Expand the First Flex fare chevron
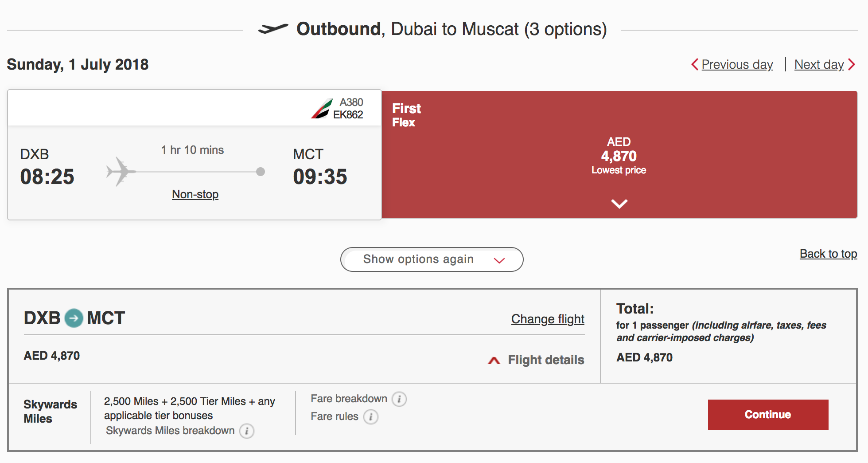Screen dimensions: 868x463 point(619,204)
